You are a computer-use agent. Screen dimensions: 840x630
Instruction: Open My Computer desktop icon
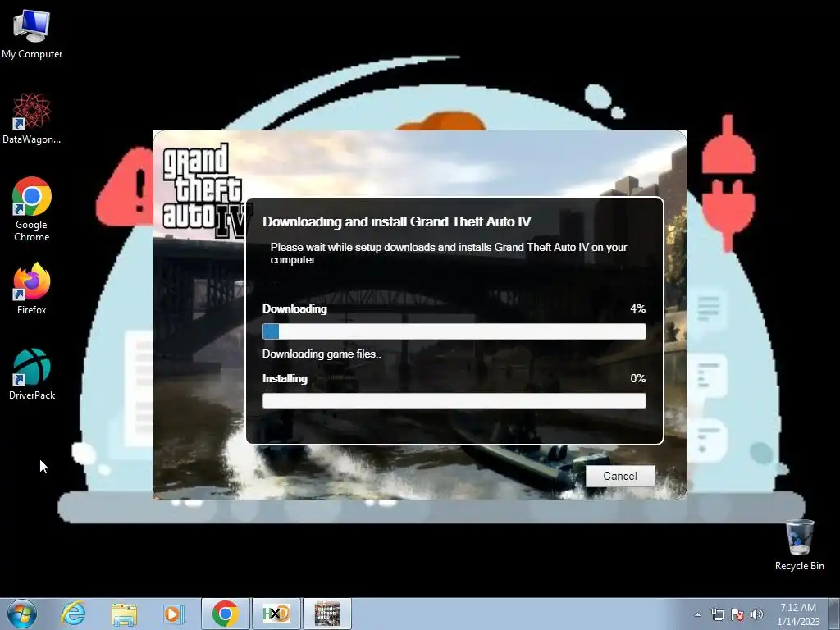32,34
